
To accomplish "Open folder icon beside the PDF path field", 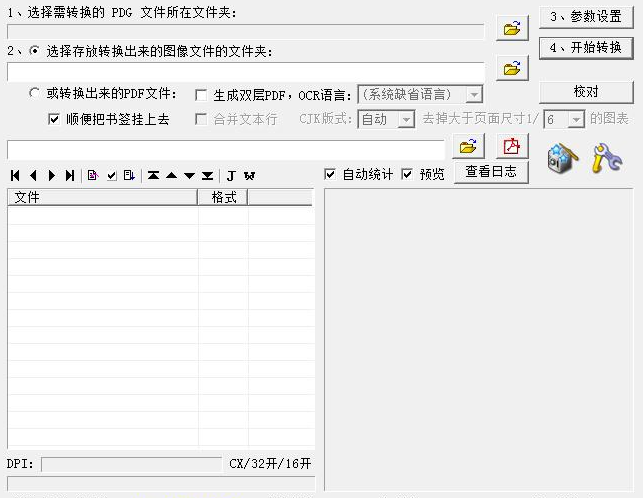I will click(x=468, y=146).
